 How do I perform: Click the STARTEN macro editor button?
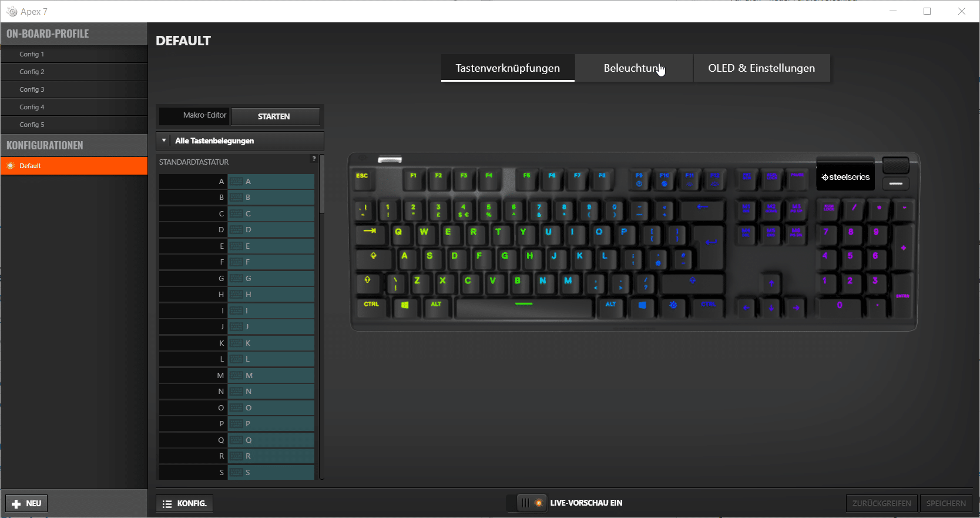click(x=275, y=116)
